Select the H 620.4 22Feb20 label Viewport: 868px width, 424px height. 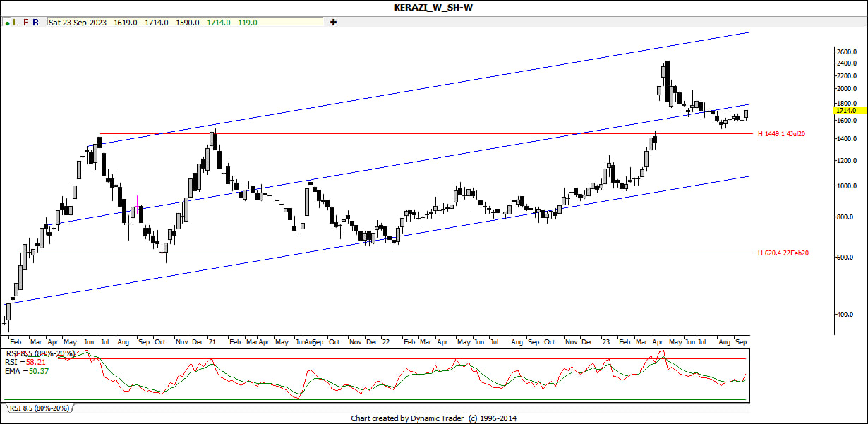(783, 253)
